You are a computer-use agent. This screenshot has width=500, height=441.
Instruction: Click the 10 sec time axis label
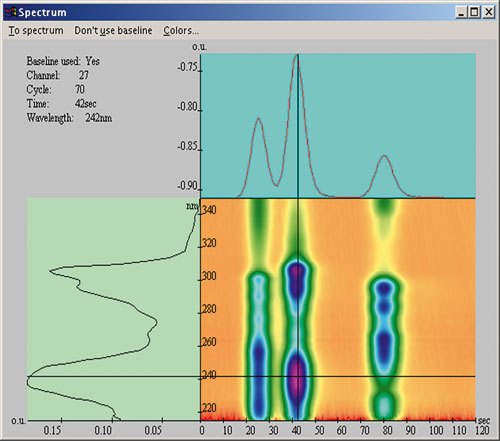227,431
